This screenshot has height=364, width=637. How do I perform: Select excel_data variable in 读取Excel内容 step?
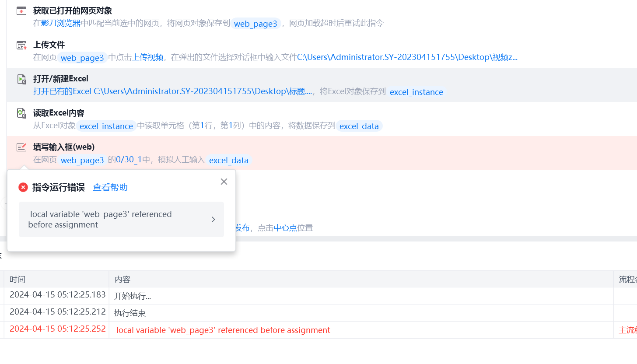tap(359, 126)
